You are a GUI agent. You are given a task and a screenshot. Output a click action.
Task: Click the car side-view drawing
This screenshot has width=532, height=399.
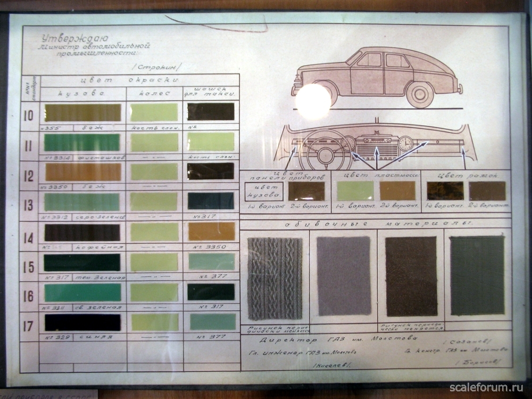pyautogui.click(x=377, y=78)
